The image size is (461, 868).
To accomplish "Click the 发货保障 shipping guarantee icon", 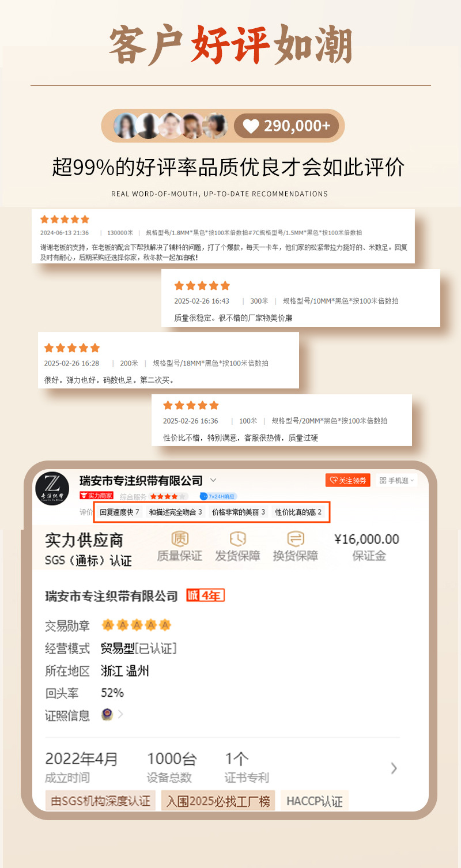I will [x=238, y=539].
